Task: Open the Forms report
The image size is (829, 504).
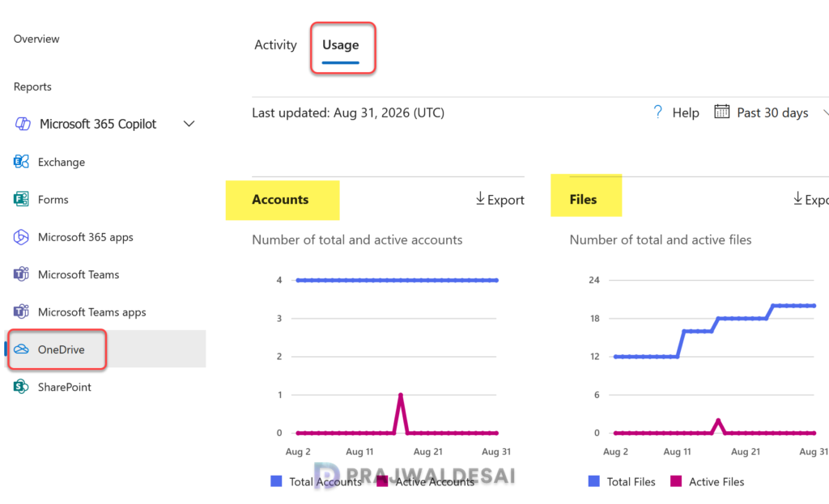Action: (x=53, y=200)
